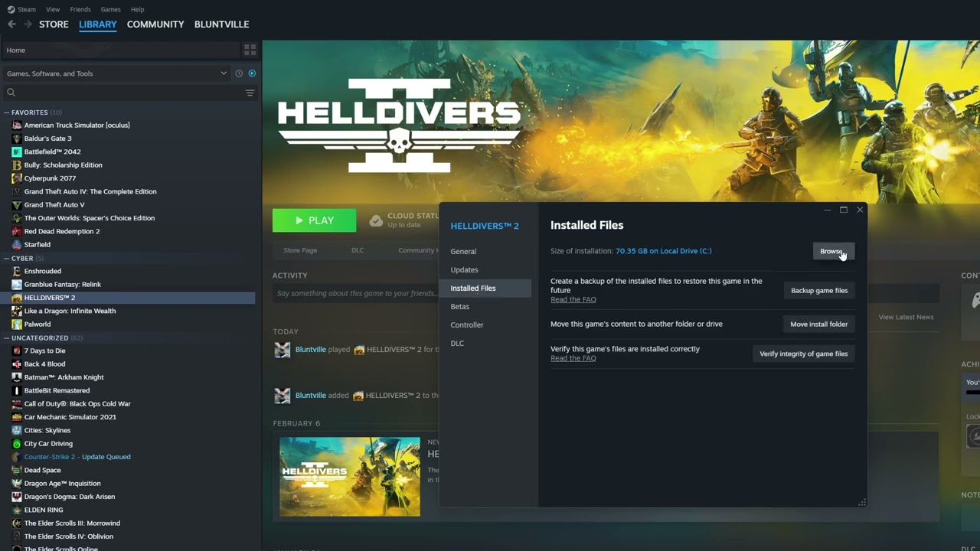This screenshot has height=551, width=980.
Task: Click the activity comment input field
Action: 356,293
